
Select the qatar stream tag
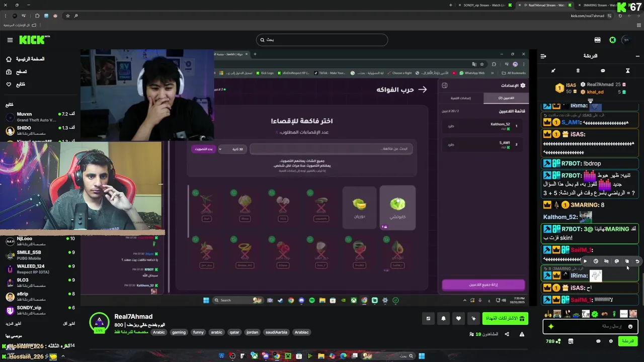pyautogui.click(x=235, y=332)
